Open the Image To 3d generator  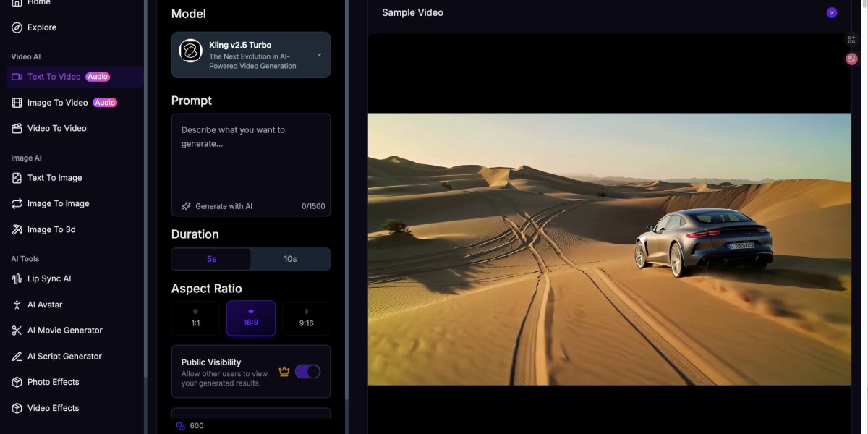(x=51, y=229)
